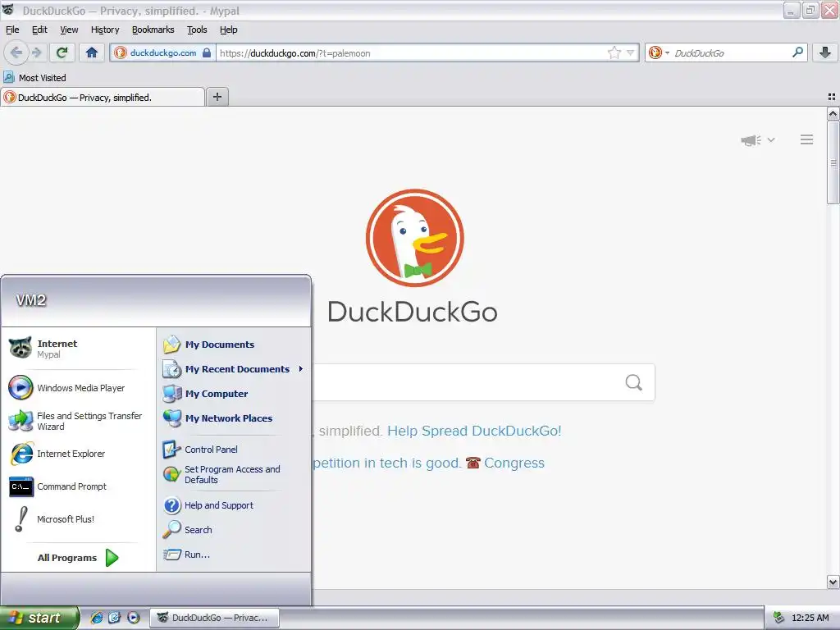Open a new tab with the plus button
The width and height of the screenshot is (840, 630).
(217, 97)
